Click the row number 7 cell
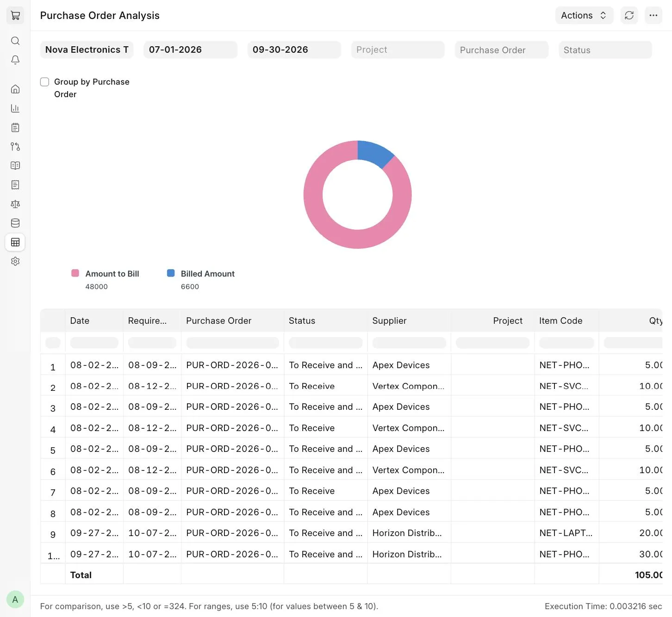Screen dimensions: 672x617 pos(53,491)
